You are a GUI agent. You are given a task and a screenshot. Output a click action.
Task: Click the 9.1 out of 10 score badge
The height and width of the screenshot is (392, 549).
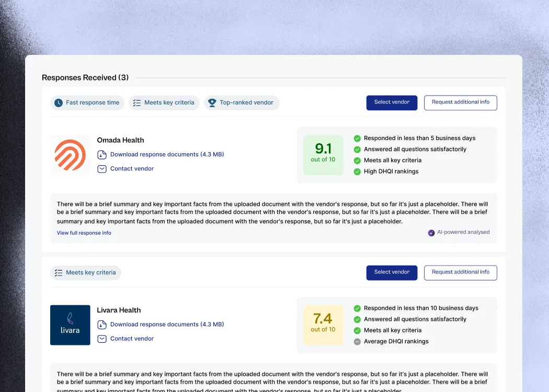pos(323,155)
